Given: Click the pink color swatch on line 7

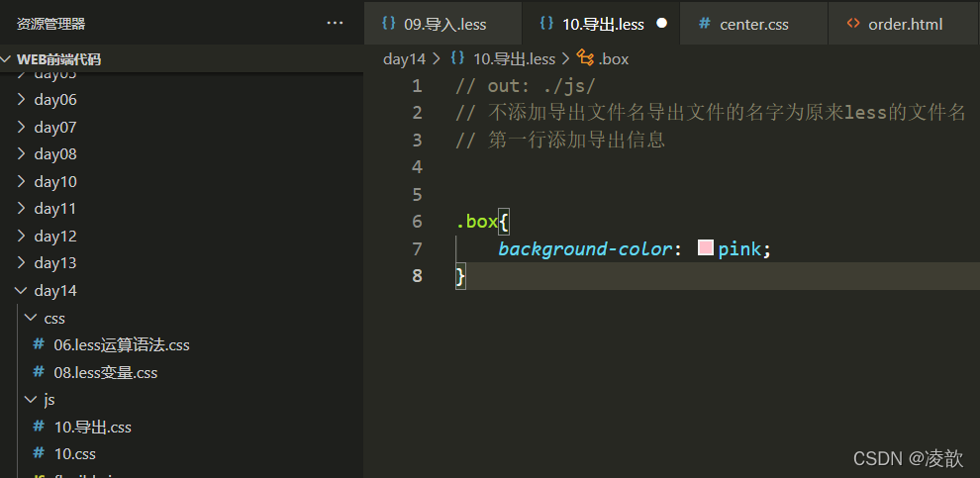Looking at the screenshot, I should click(706, 248).
